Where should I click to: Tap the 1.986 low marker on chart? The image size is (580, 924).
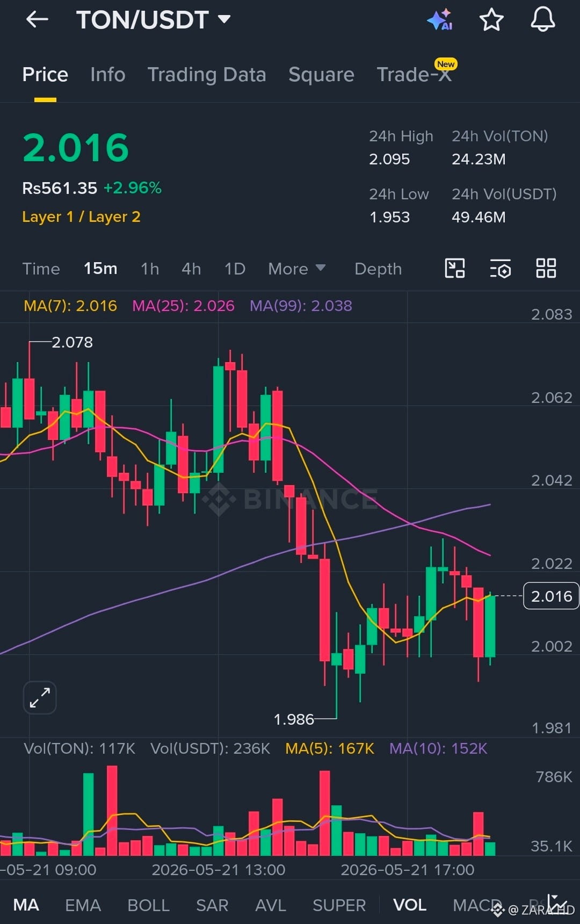coord(294,719)
